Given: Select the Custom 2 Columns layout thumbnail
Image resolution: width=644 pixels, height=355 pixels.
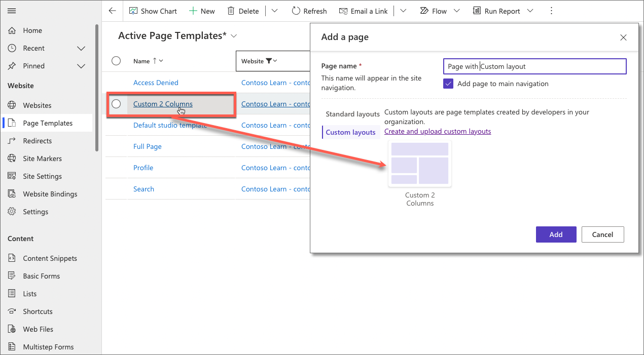Looking at the screenshot, I should pos(419,163).
